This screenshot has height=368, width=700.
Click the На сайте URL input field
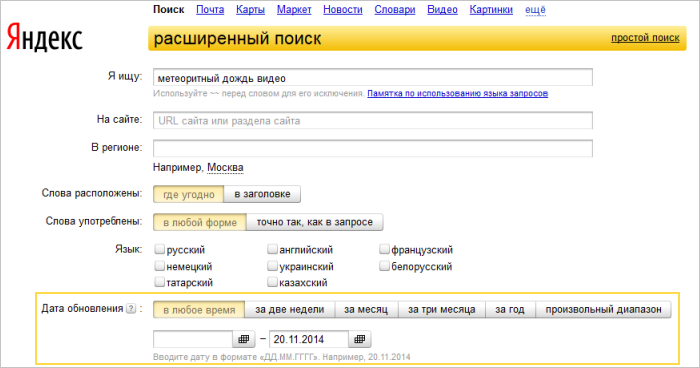(x=373, y=121)
